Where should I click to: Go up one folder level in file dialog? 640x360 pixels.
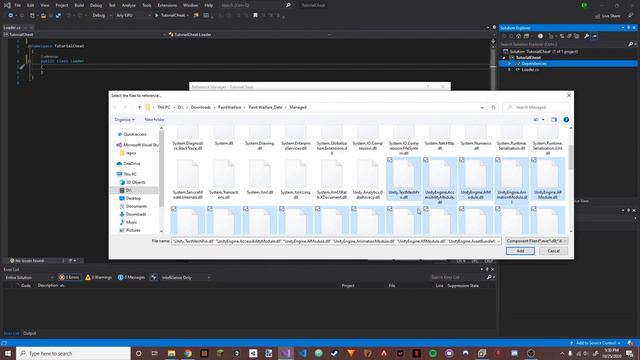[140, 107]
